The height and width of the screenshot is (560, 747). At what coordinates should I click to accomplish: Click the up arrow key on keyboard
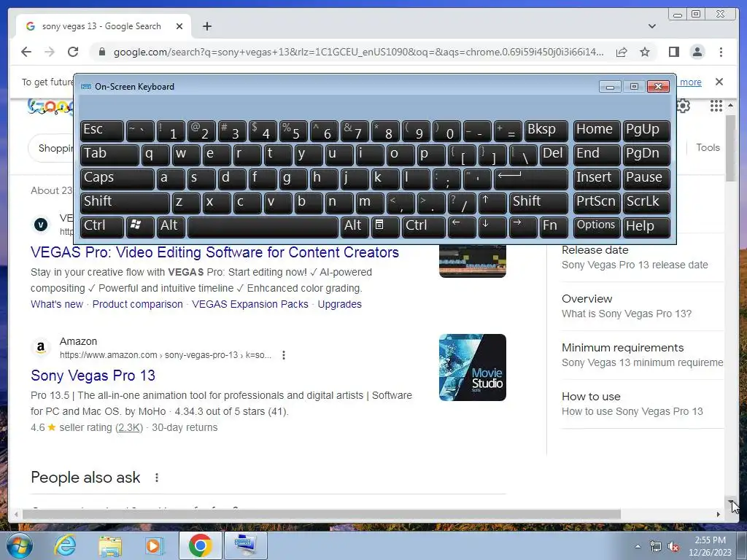coord(492,203)
